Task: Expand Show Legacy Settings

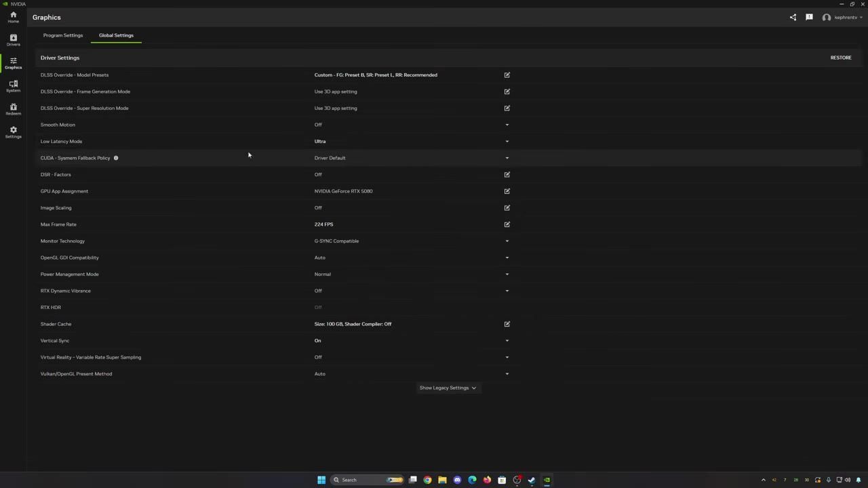Action: pyautogui.click(x=448, y=388)
